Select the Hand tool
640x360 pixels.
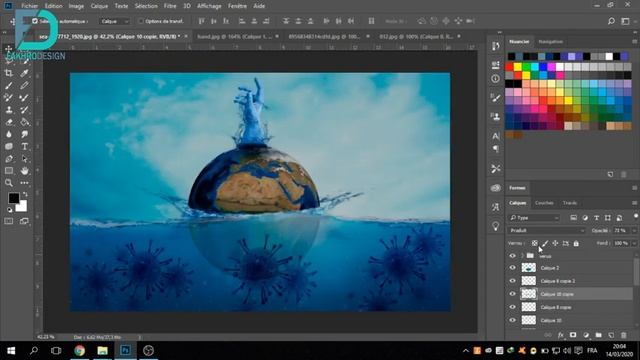pos(24,171)
